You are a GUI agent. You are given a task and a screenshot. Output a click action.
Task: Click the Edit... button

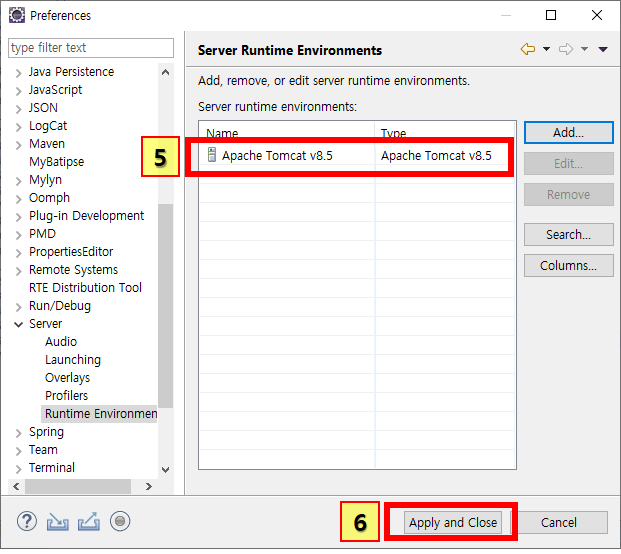[569, 164]
